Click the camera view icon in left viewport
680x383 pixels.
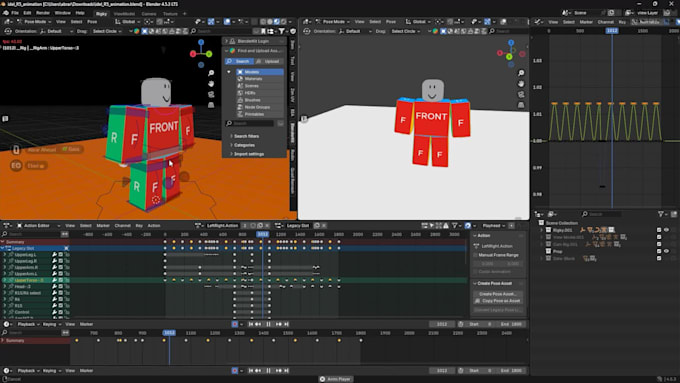click(x=211, y=94)
